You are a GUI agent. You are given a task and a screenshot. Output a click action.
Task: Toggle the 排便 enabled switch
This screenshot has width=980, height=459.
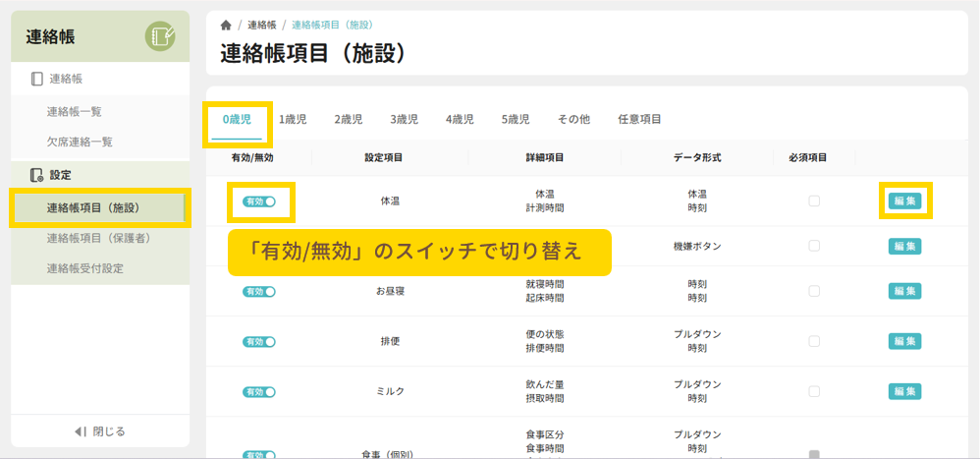(x=260, y=341)
